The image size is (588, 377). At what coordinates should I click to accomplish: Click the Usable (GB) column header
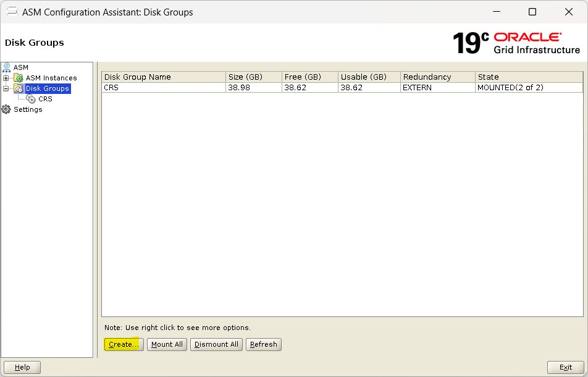coord(369,77)
